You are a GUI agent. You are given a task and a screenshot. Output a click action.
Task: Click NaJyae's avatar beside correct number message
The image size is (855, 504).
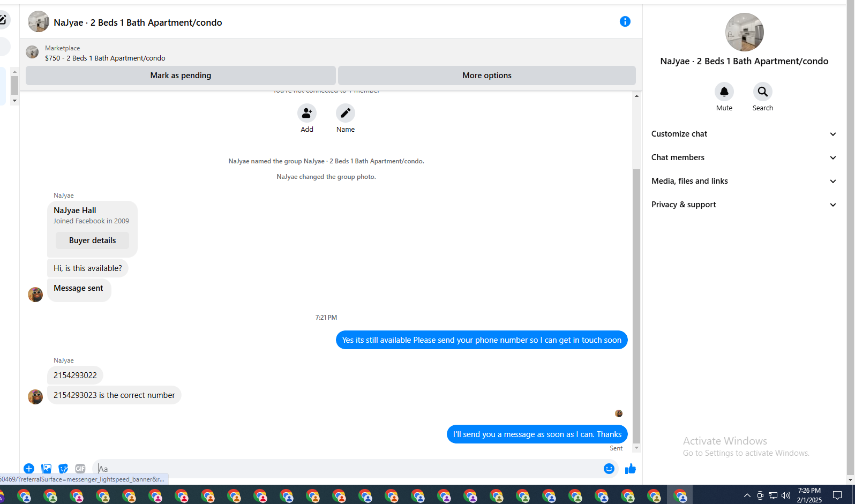tap(35, 397)
